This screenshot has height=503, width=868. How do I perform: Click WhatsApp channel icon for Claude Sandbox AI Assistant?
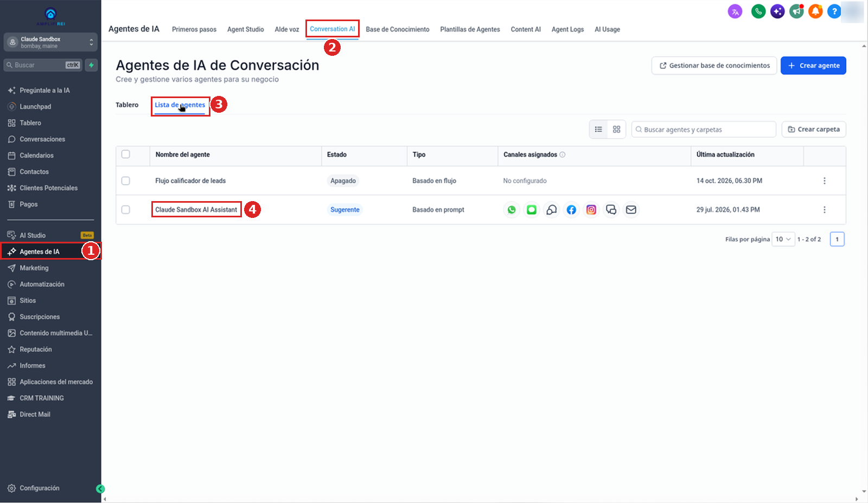(x=512, y=210)
